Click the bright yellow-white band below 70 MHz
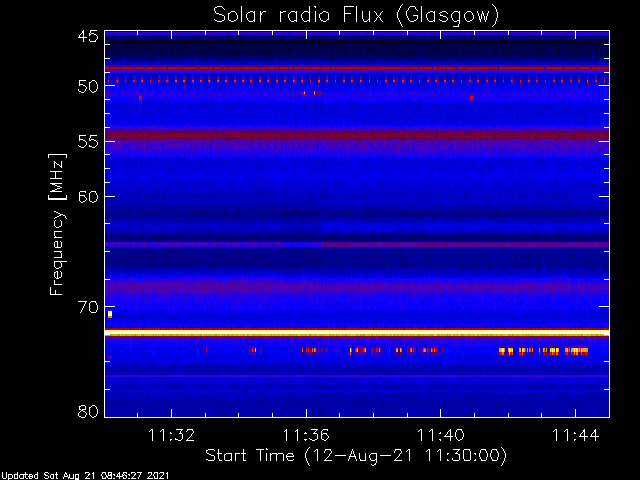 click(357, 333)
